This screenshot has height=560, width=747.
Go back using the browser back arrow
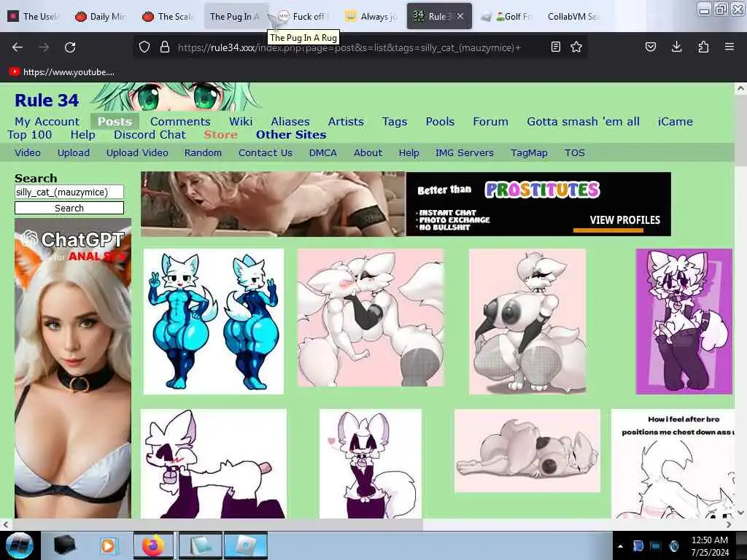pos(18,47)
